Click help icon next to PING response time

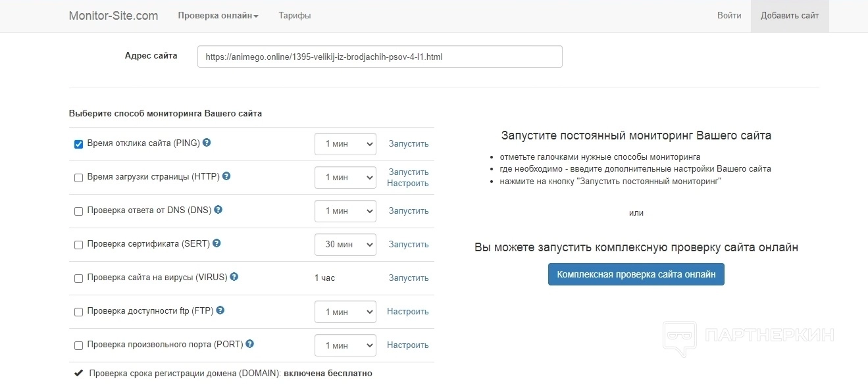pos(207,143)
